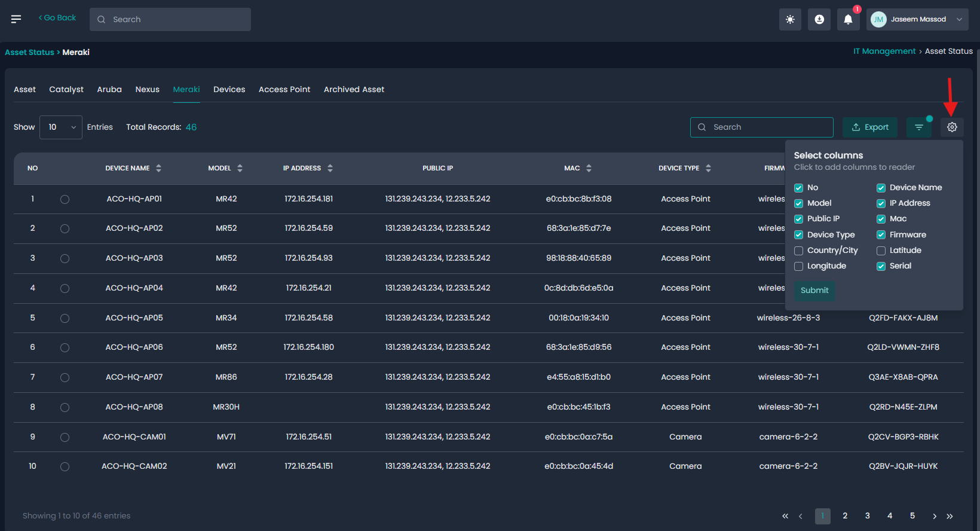Open the Show entries dropdown
Viewport: 980px width, 531px height.
(61, 127)
